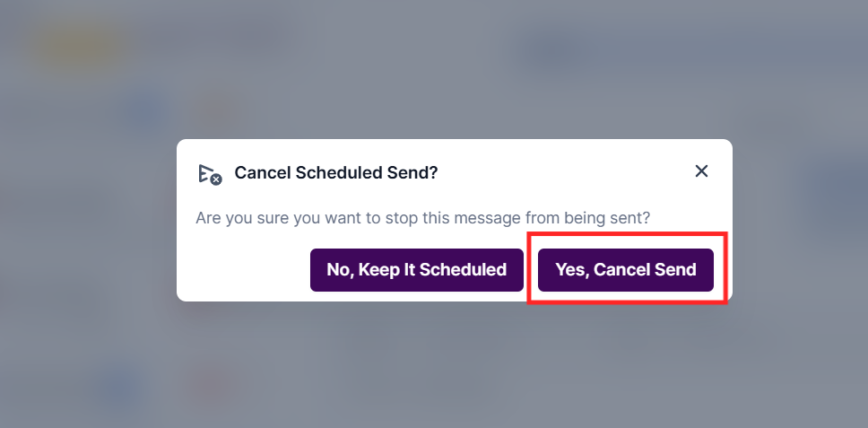Viewport: 868px width, 428px height.
Task: Hit the X at dialog top right
Action: (x=701, y=171)
